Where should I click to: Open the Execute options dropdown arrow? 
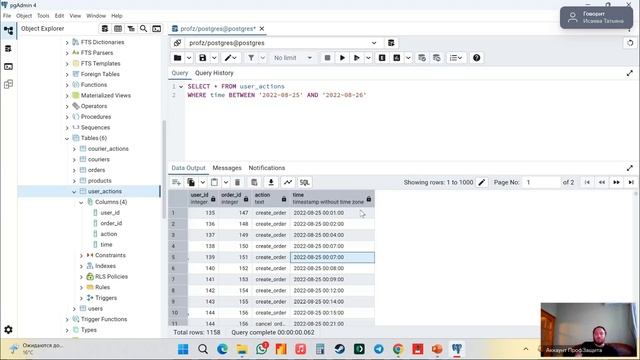click(368, 58)
